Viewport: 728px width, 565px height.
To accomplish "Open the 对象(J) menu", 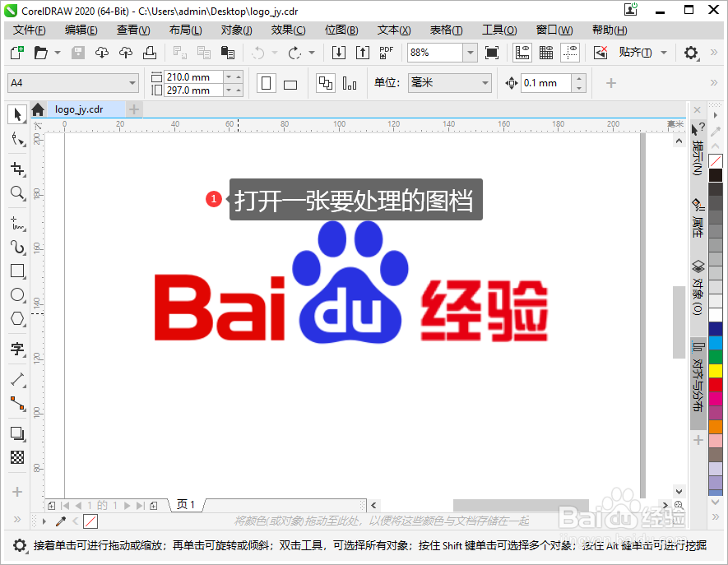I will click(x=236, y=30).
